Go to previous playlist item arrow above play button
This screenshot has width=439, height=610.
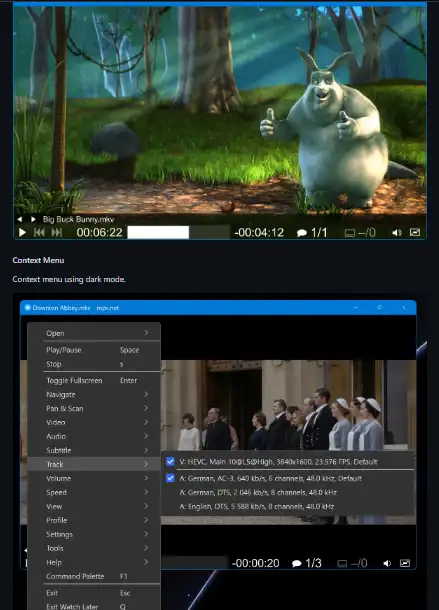(x=19, y=219)
